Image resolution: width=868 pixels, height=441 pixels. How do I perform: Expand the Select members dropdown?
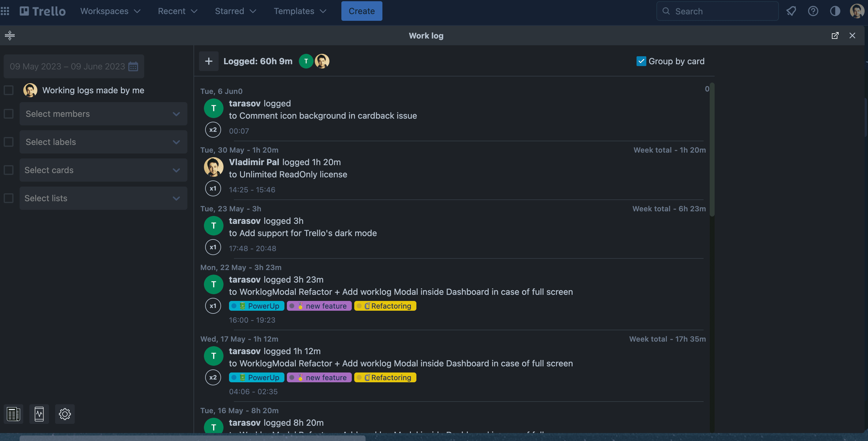[x=103, y=114]
